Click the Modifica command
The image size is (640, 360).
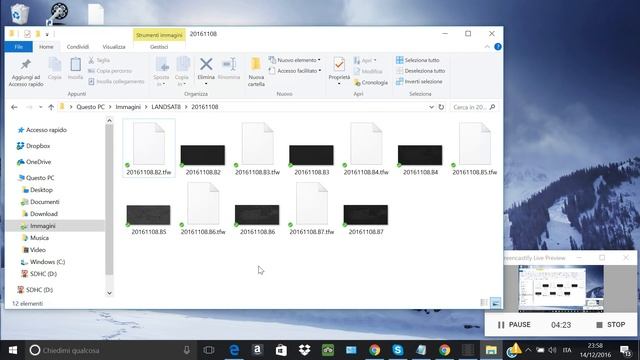coord(368,71)
